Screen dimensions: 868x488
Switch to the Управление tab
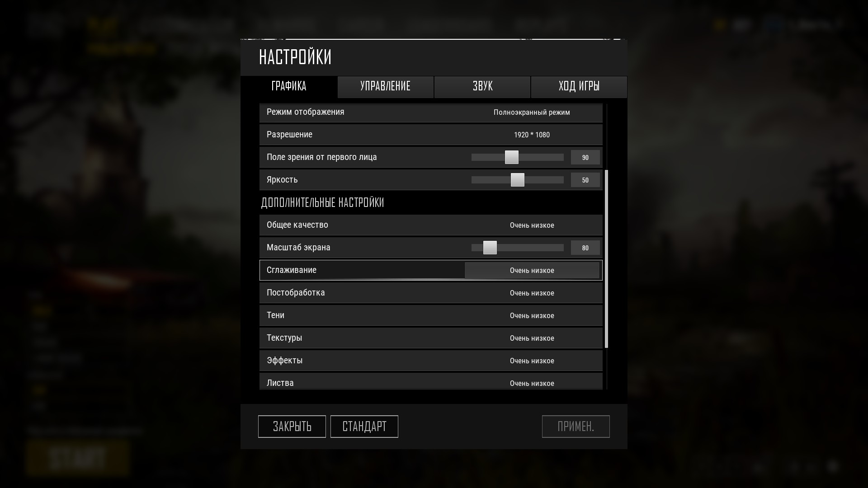coord(386,87)
